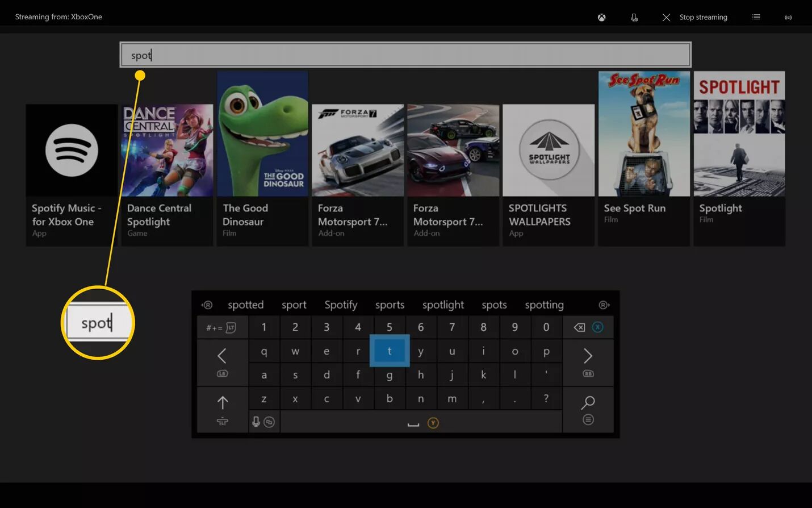812x508 pixels.
Task: Click the space bar key
Action: pos(421,422)
